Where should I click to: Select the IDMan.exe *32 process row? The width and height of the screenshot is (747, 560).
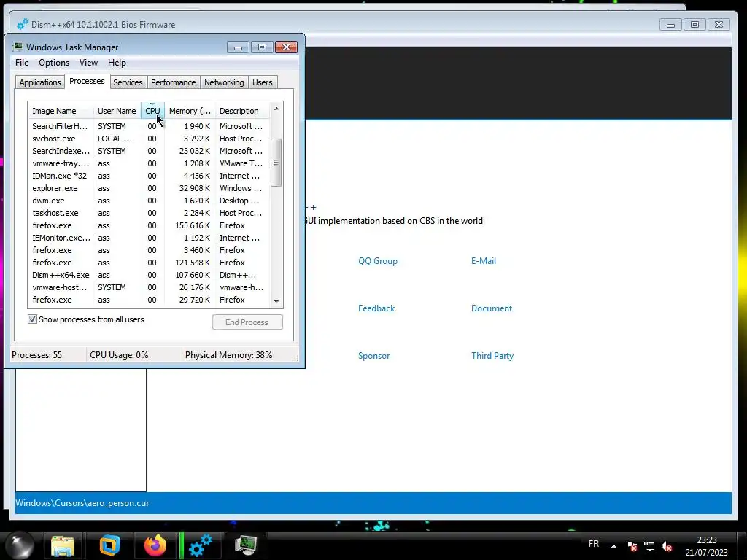coord(149,176)
